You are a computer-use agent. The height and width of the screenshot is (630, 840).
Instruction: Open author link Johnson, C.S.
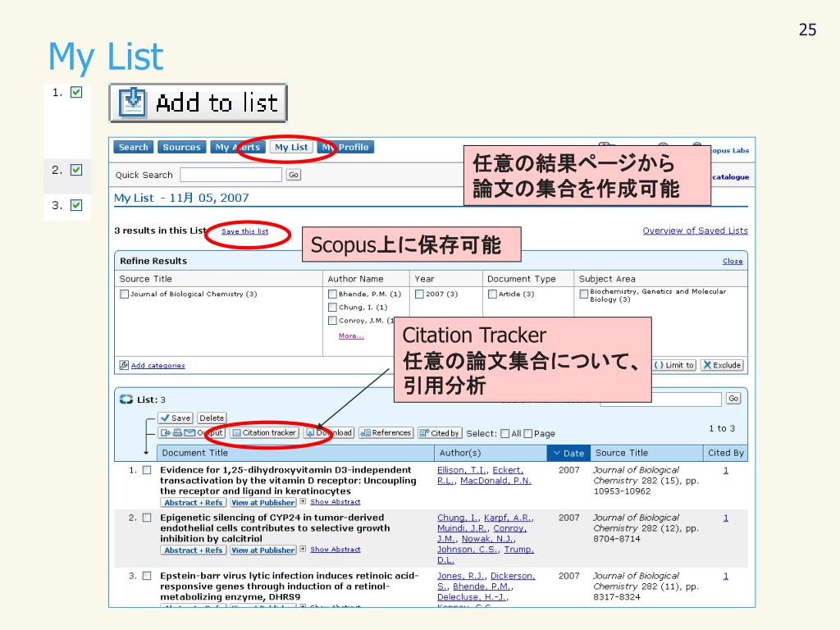(x=468, y=549)
